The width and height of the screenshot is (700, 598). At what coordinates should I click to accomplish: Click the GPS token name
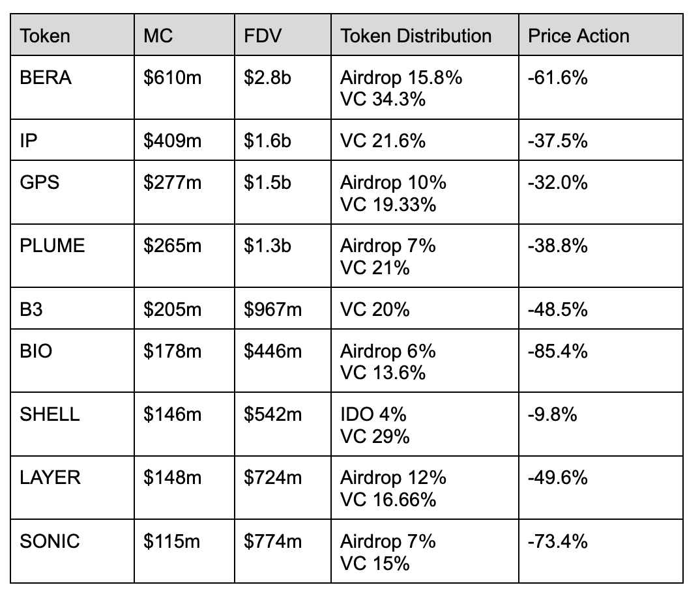pos(40,182)
